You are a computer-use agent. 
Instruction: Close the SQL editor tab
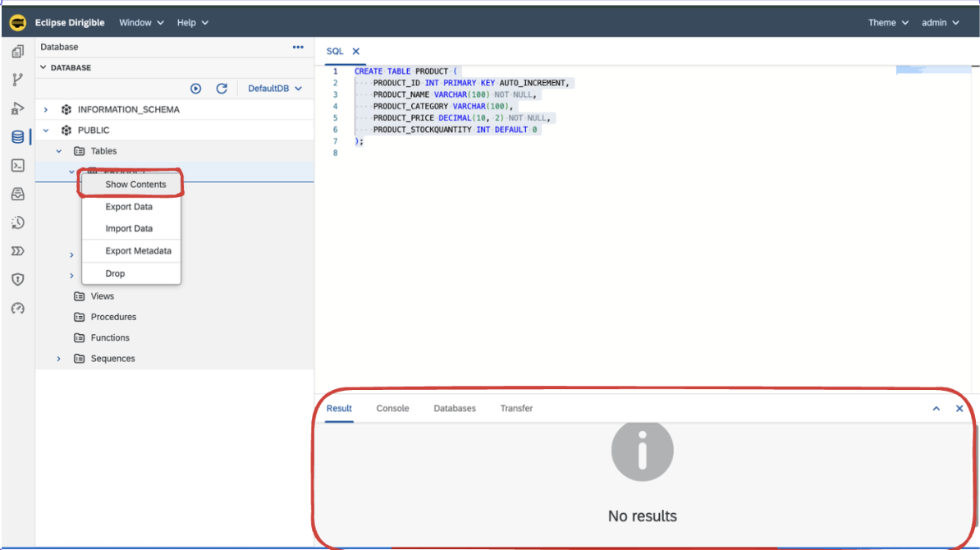[x=356, y=52]
